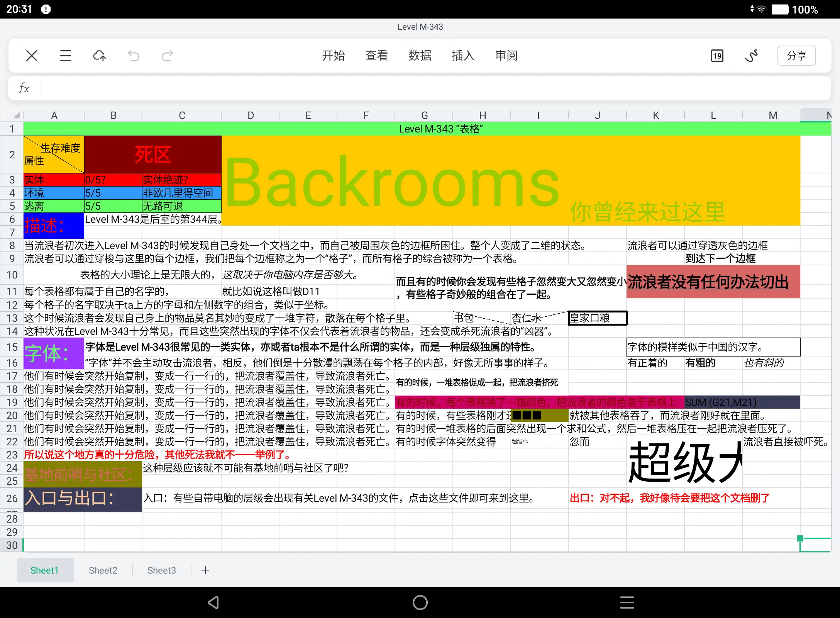Click the SUM (G21,M21) cell
The image size is (840, 618).
(742, 402)
